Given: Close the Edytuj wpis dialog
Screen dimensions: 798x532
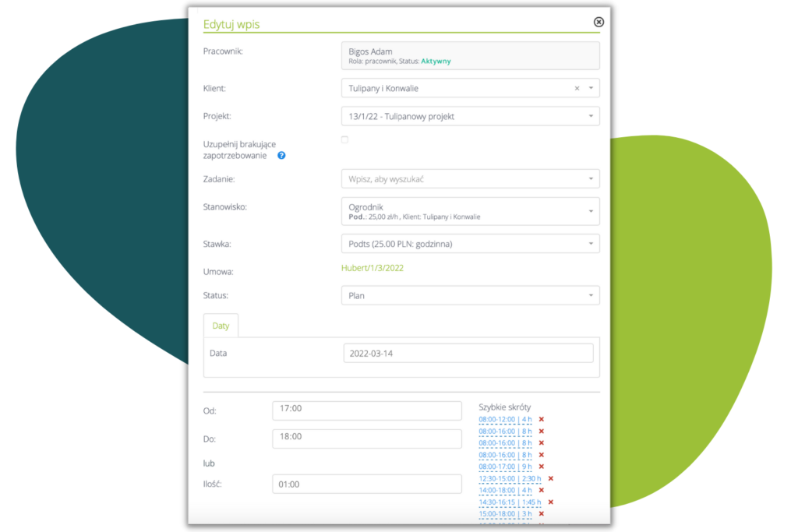Looking at the screenshot, I should tap(598, 22).
